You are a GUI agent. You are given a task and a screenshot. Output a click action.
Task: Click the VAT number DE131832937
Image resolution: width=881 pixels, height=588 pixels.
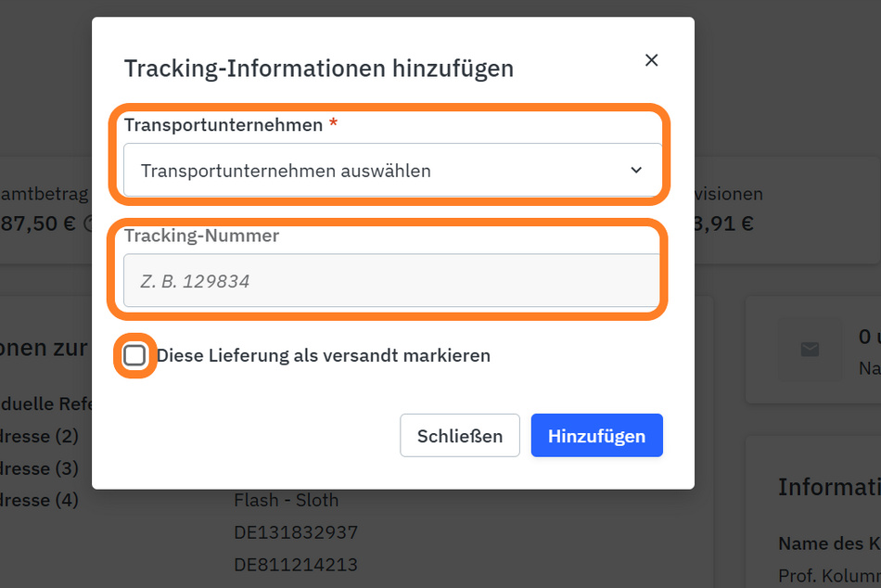(296, 531)
